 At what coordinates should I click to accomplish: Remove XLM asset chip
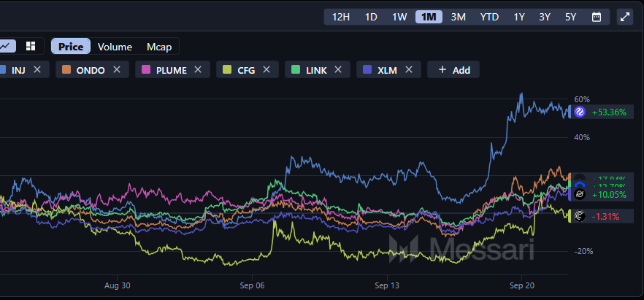[409, 70]
